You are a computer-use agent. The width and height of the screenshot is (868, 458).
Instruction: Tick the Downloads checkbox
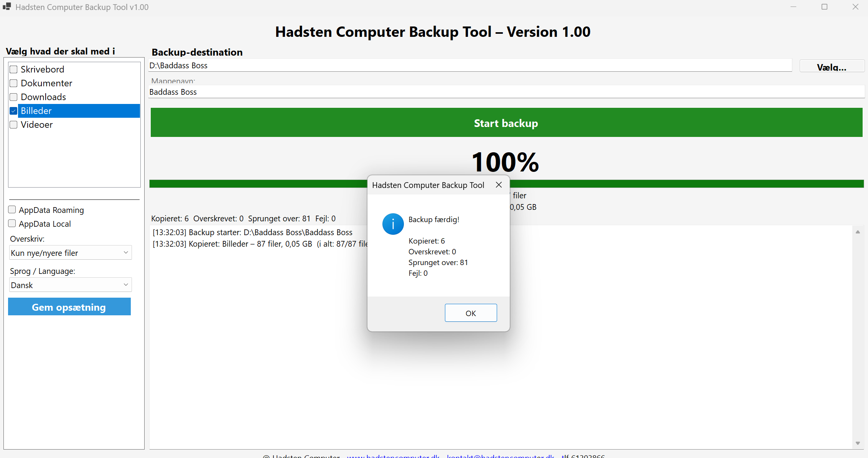tap(14, 97)
